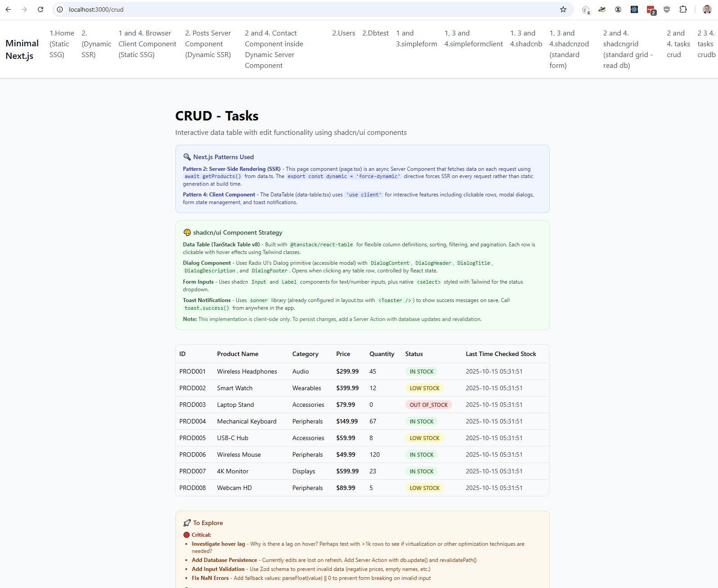The width and height of the screenshot is (718, 588).
Task: Click the browser back arrow
Action: [8, 9]
